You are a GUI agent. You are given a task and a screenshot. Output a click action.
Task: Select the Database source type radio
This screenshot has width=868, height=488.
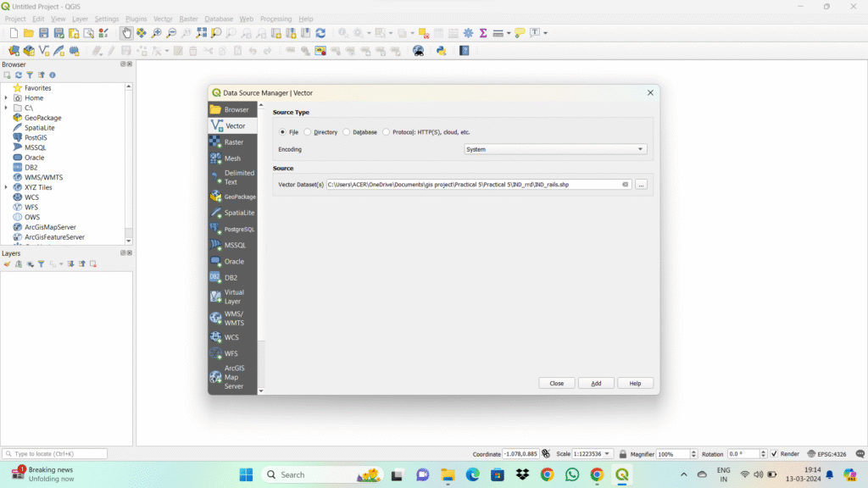347,132
